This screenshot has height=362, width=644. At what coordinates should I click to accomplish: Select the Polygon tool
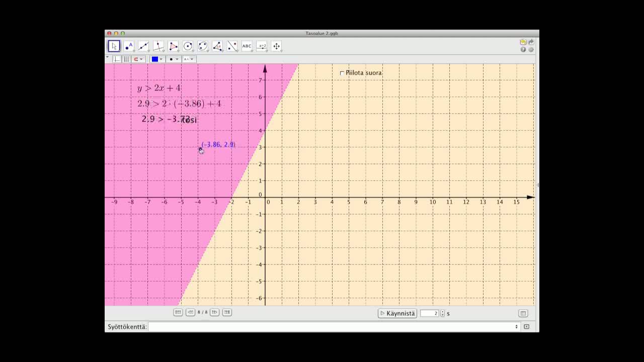[x=173, y=46]
